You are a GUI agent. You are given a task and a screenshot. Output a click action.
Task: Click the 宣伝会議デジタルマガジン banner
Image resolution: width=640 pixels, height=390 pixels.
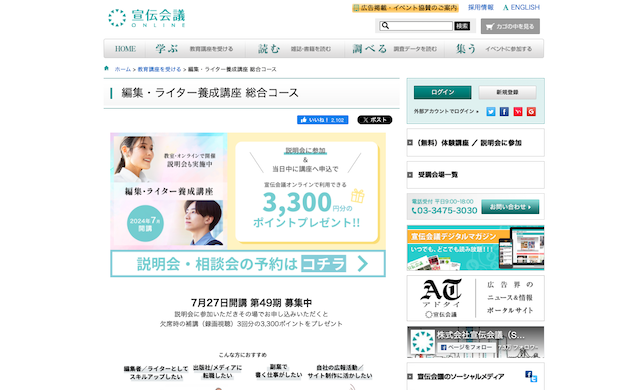476,248
